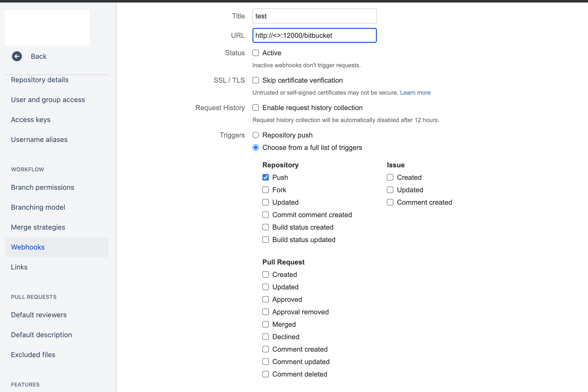Viewport: 588px width, 392px height.
Task: Open the Repository details menu item
Action: point(40,79)
